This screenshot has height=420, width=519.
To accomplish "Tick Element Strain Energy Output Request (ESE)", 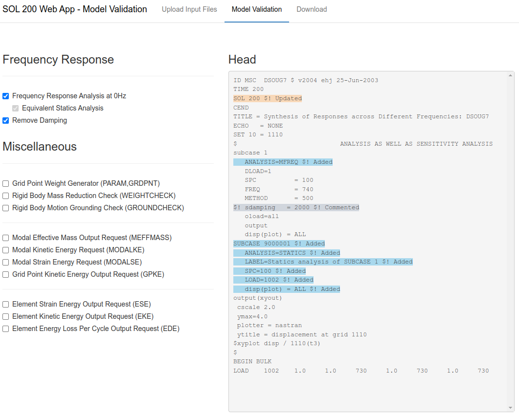I will point(6,305).
